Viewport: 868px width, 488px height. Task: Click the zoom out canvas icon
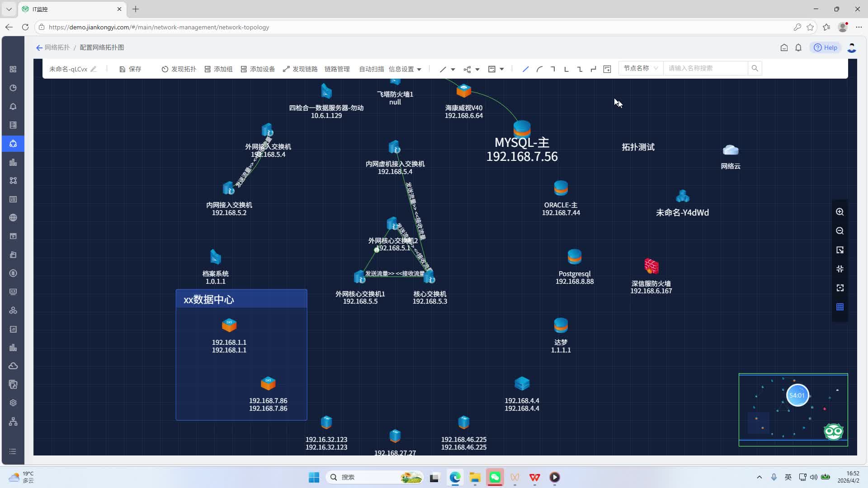[840, 231]
